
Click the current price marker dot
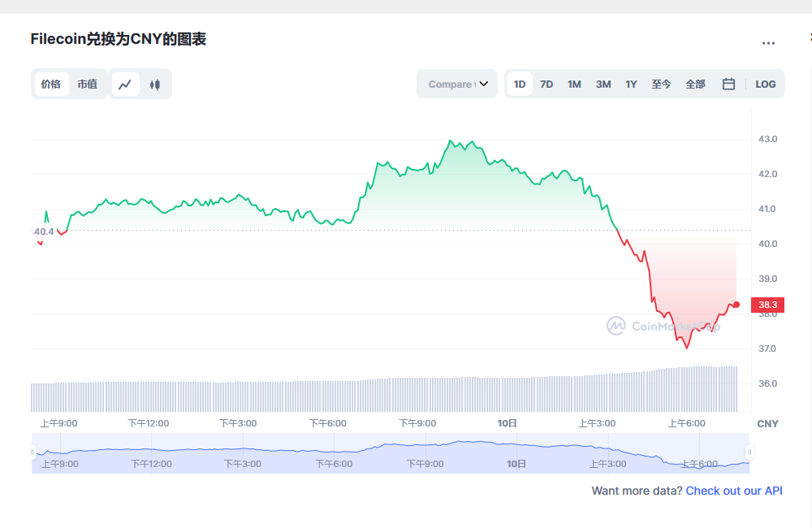pyautogui.click(x=736, y=305)
